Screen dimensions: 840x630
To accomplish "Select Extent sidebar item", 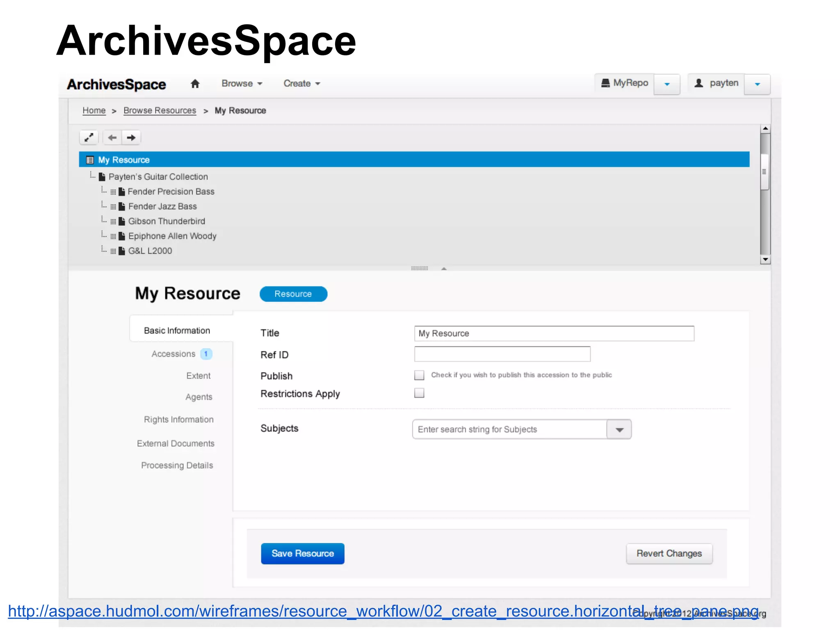I will coord(198,376).
